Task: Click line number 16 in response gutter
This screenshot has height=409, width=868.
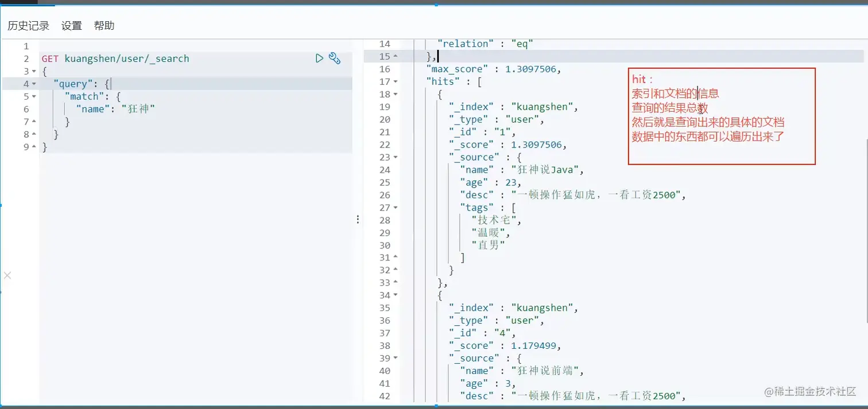Action: [x=385, y=69]
